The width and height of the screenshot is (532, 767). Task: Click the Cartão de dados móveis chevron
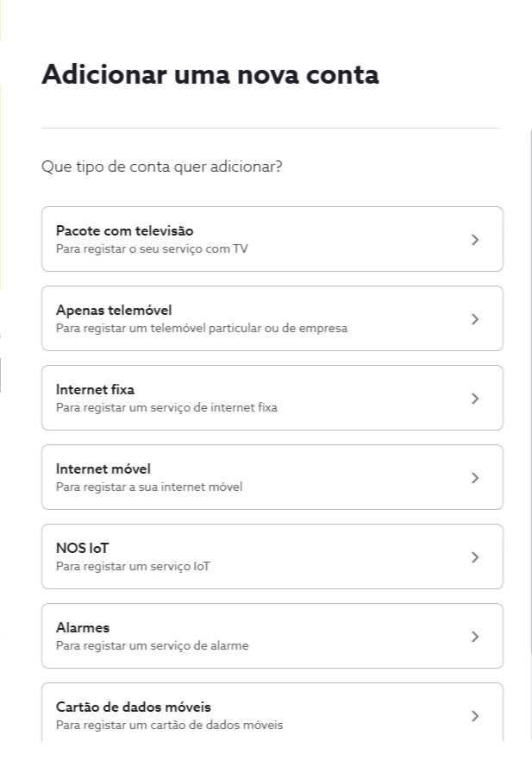coord(475,716)
